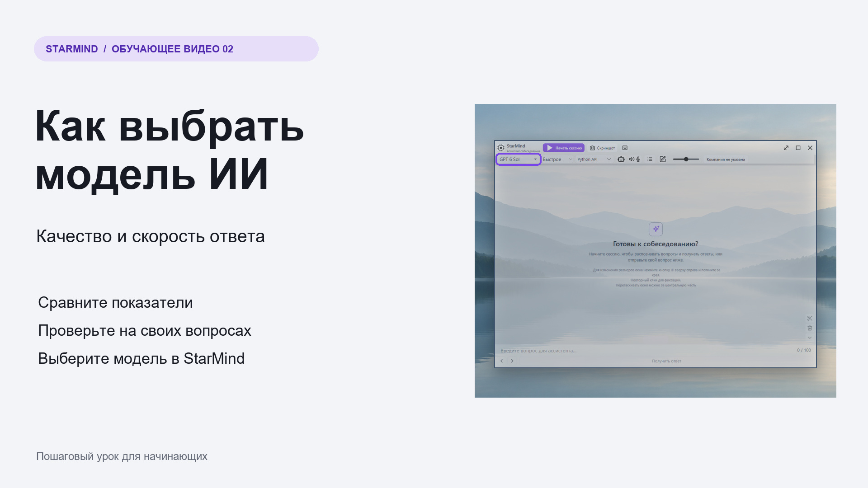The width and height of the screenshot is (868, 488).
Task: Click the StarMind gear logo icon
Action: point(501,148)
